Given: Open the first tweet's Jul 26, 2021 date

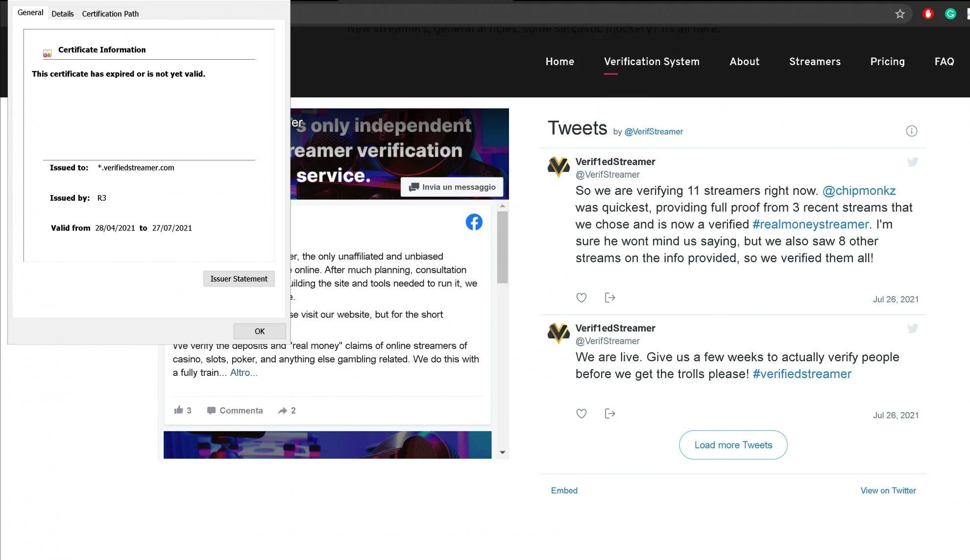Looking at the screenshot, I should click(x=896, y=299).
